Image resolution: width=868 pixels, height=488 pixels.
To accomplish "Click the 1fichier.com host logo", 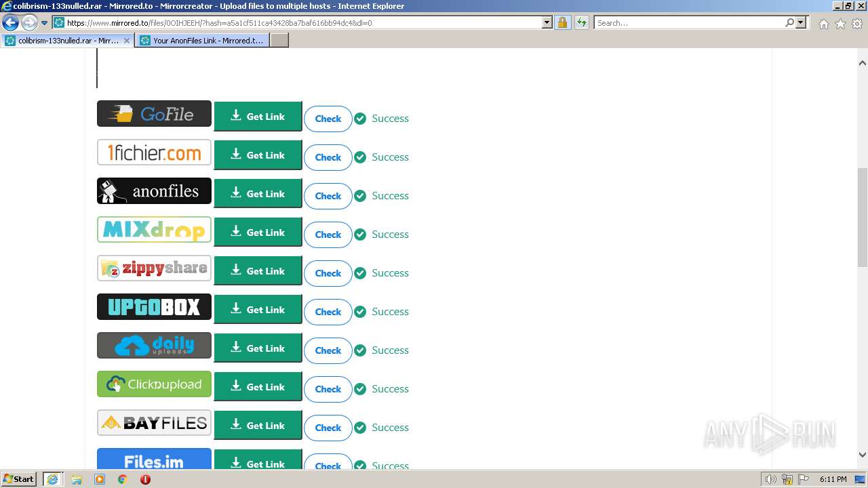I will click(x=154, y=152).
